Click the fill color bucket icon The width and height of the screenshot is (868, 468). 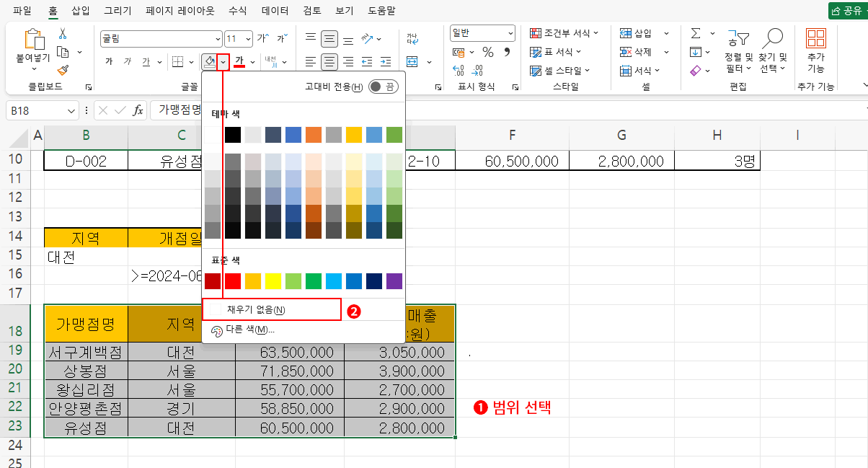click(x=210, y=62)
